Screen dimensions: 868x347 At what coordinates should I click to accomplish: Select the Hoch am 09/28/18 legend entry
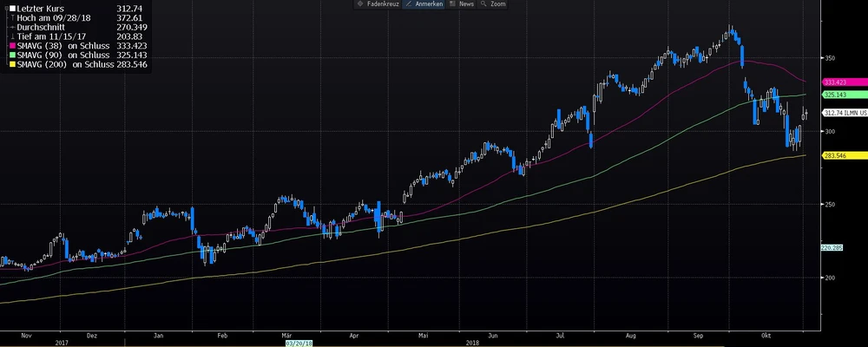50,16
